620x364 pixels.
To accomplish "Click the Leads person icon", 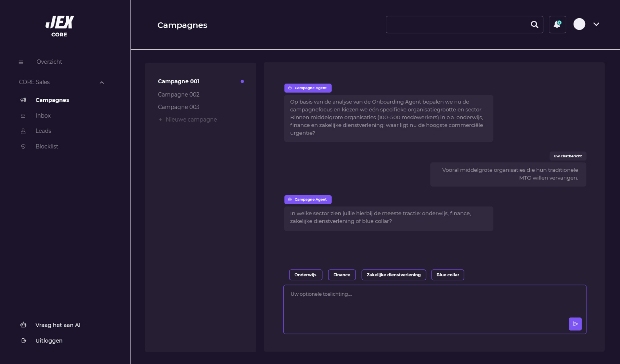I will click(23, 131).
